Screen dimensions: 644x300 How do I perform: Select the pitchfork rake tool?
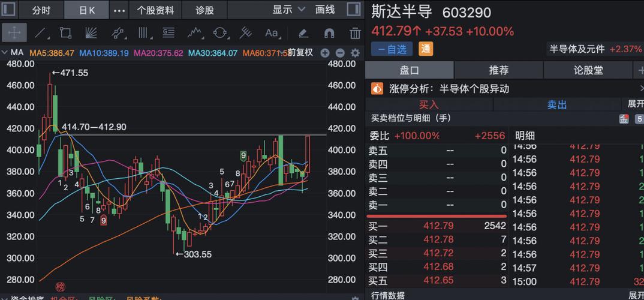click(246, 32)
